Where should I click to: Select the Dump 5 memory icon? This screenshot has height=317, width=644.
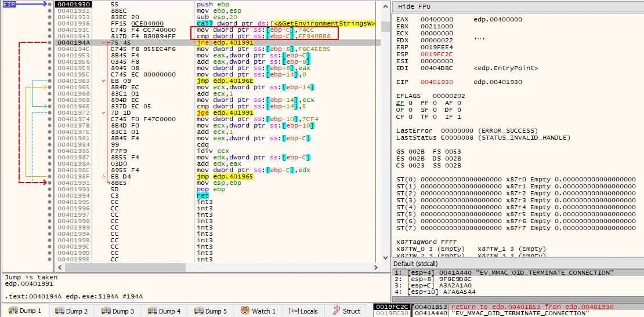pos(199,311)
